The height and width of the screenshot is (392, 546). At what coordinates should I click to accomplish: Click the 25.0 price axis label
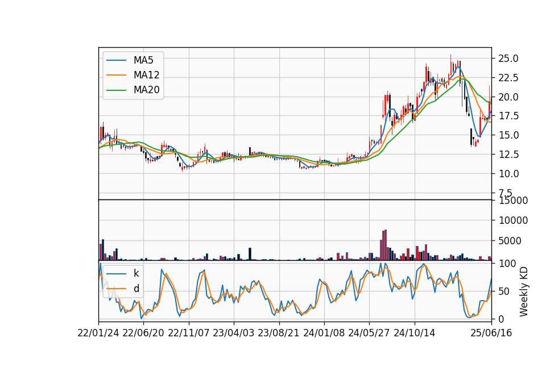508,59
